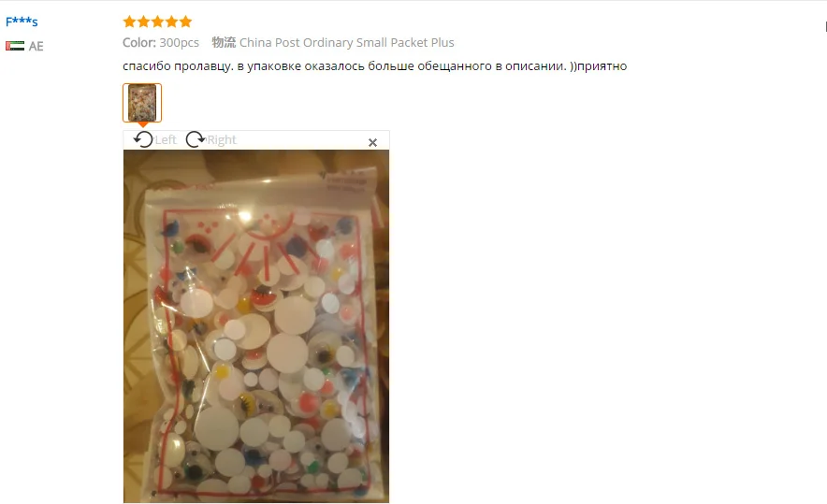This screenshot has width=827, height=504.
Task: Click the fifth orange rating star
Action: click(185, 22)
